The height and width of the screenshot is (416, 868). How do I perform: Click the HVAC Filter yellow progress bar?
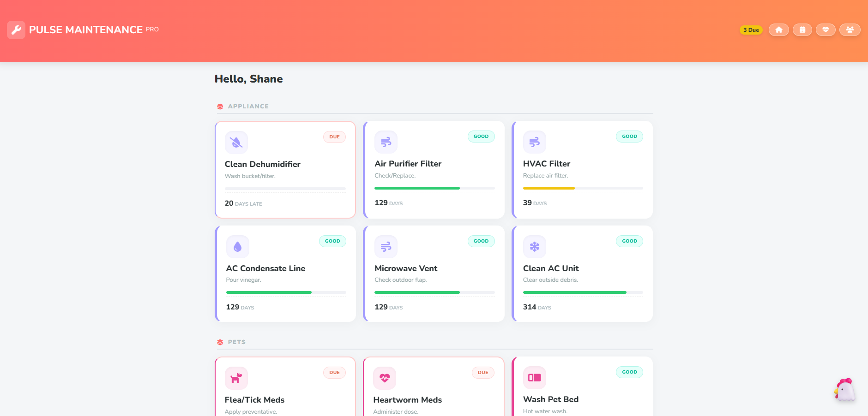(x=549, y=188)
